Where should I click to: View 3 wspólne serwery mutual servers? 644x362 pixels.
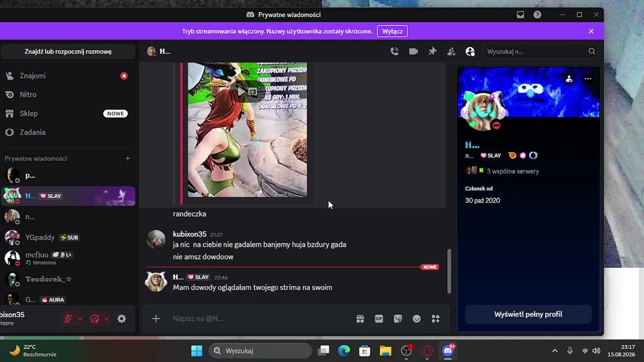coord(502,171)
